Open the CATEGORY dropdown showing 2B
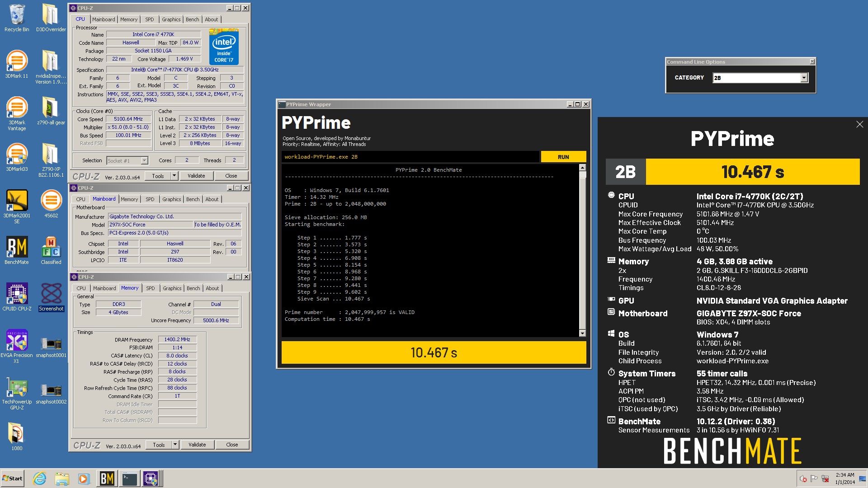 (760, 78)
